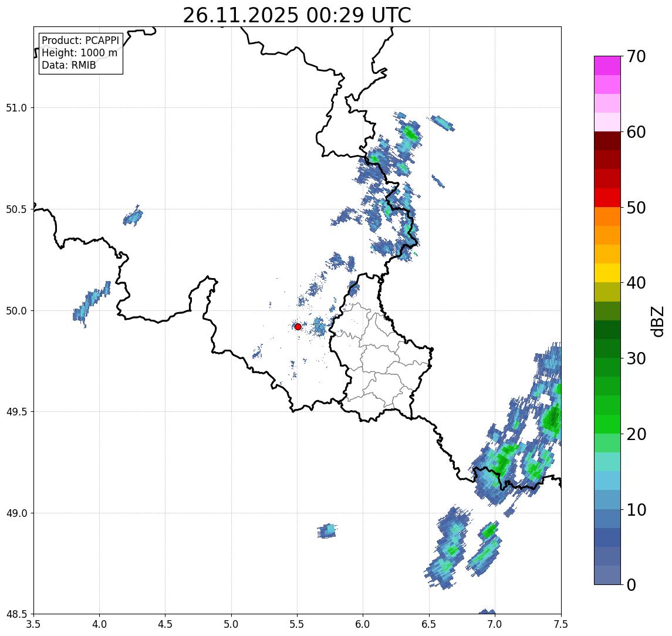Click the latitude axis label 50.0
Viewport: 672px width, 636px height.
tap(16, 311)
